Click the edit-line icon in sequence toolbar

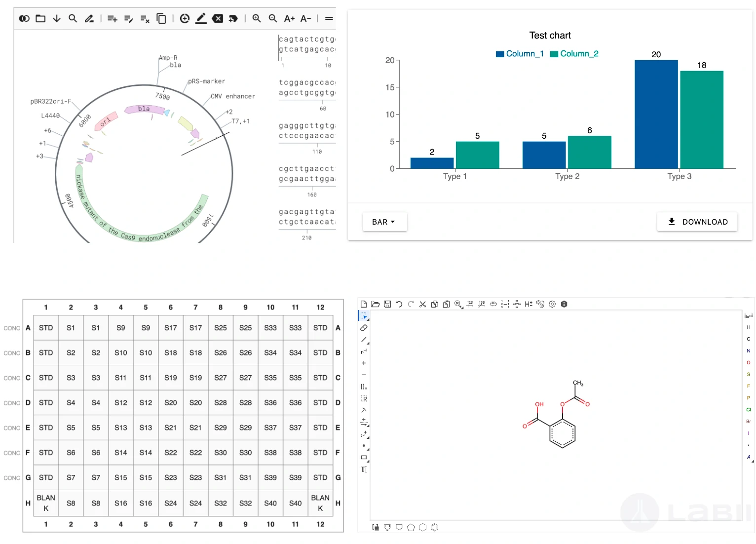click(129, 19)
